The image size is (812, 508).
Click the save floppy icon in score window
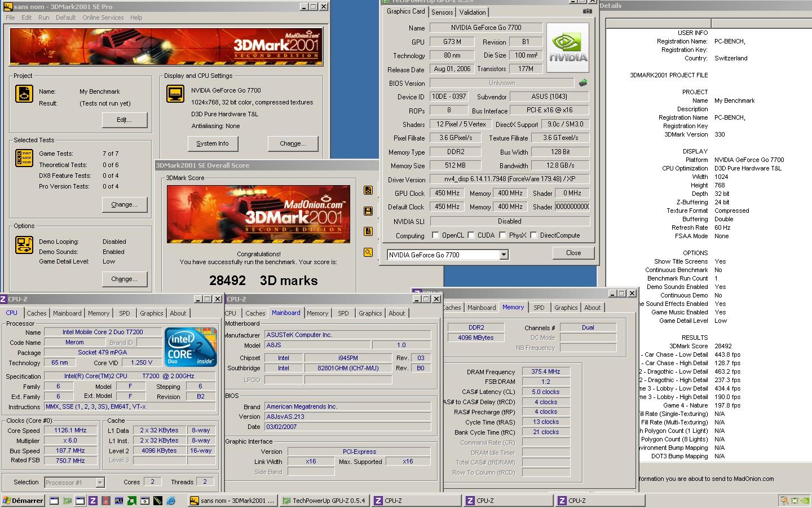pyautogui.click(x=368, y=211)
